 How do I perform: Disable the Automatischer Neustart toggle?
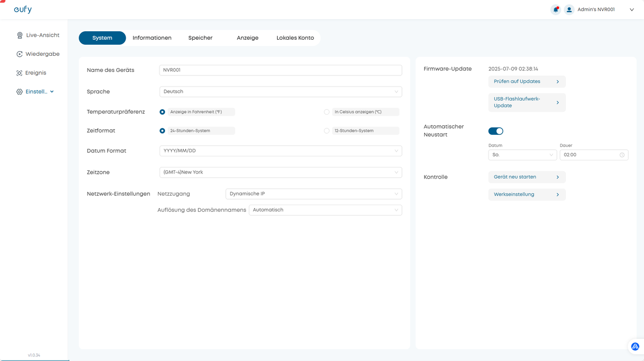(x=496, y=131)
